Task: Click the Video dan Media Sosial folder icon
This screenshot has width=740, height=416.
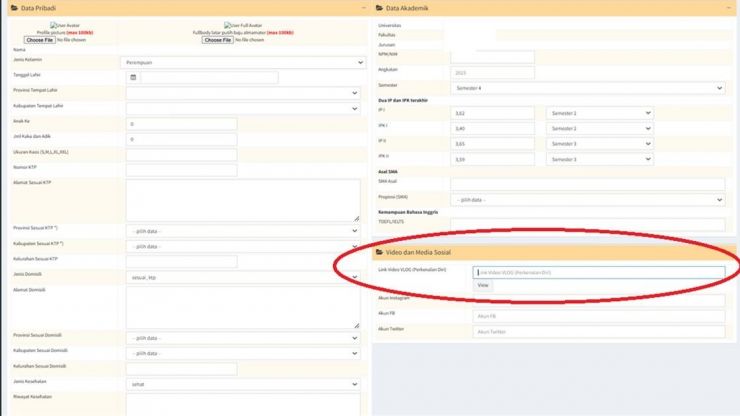Action: click(x=379, y=253)
